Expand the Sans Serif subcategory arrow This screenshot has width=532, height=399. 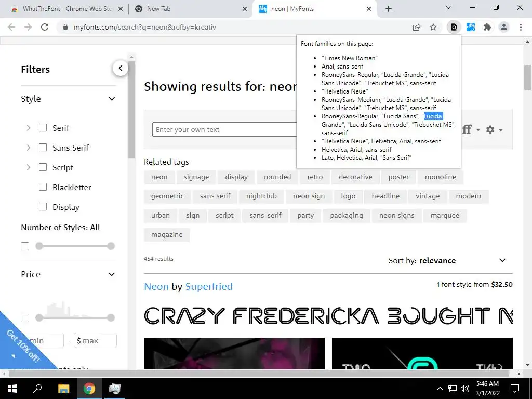tap(29, 148)
